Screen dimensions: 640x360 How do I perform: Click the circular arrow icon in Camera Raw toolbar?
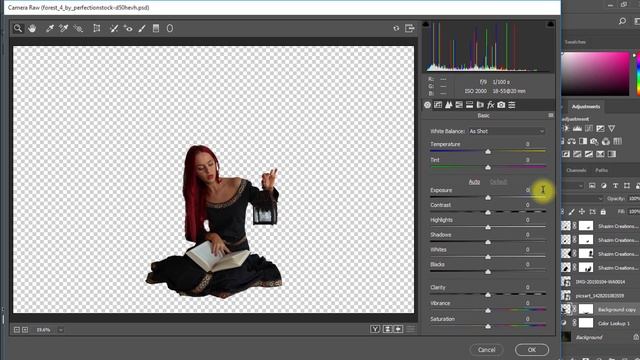(x=396, y=28)
